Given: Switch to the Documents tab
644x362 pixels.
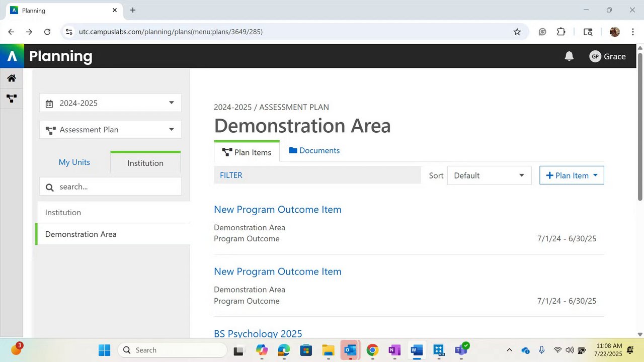Looking at the screenshot, I should point(314,151).
